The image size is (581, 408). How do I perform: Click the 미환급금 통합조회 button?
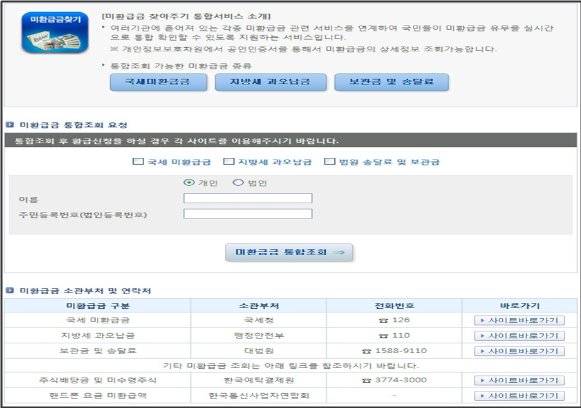tap(289, 252)
